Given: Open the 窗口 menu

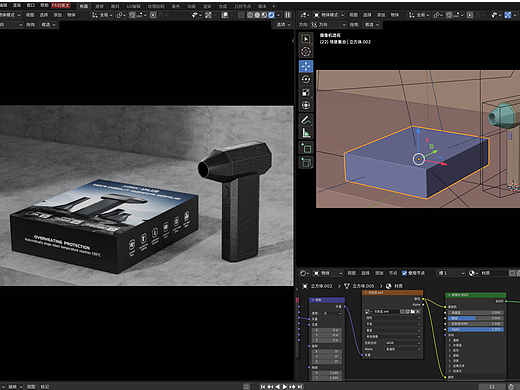Looking at the screenshot, I should (x=30, y=5).
